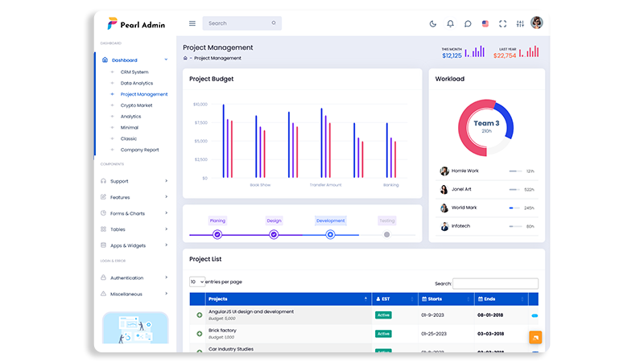This screenshot has width=644, height=362.
Task: Open the notifications bell
Action: 450,23
